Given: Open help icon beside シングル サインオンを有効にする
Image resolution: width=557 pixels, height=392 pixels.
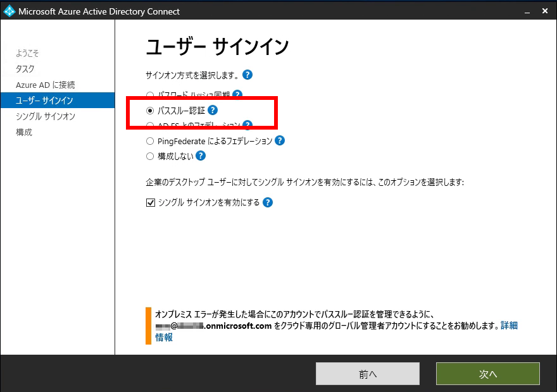Looking at the screenshot, I should 268,202.
